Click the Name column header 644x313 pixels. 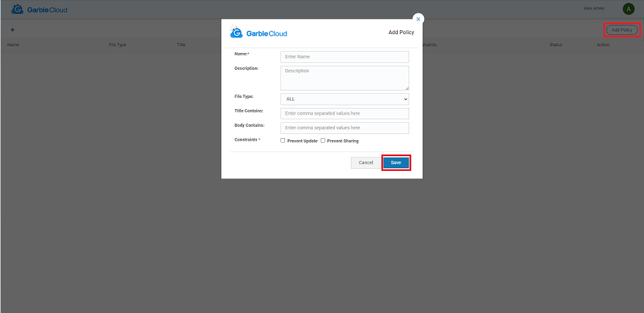tap(13, 45)
